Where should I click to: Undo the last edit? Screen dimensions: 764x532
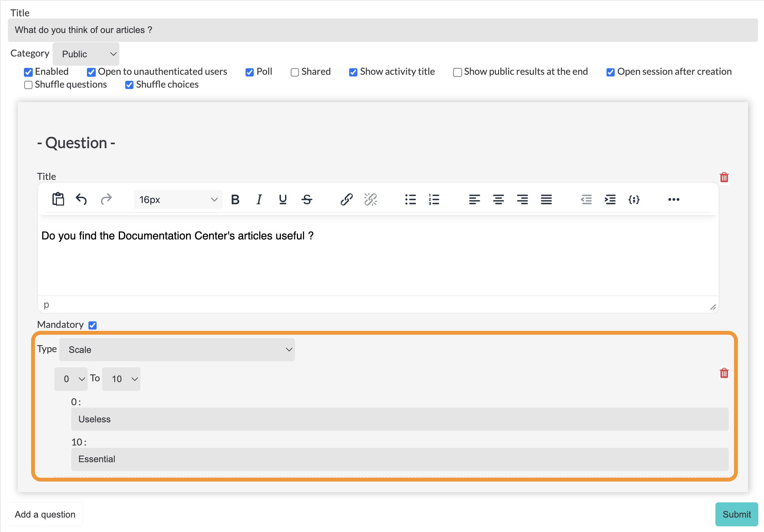tap(82, 199)
